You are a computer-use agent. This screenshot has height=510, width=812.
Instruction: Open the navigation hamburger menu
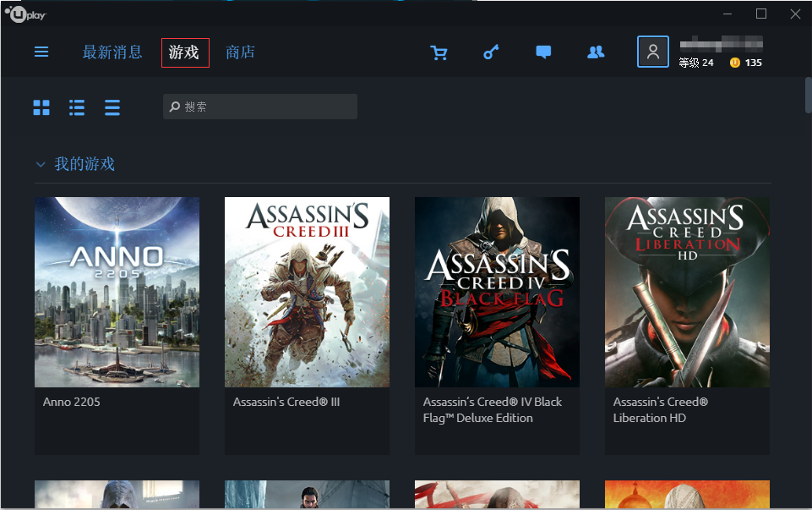click(x=41, y=52)
